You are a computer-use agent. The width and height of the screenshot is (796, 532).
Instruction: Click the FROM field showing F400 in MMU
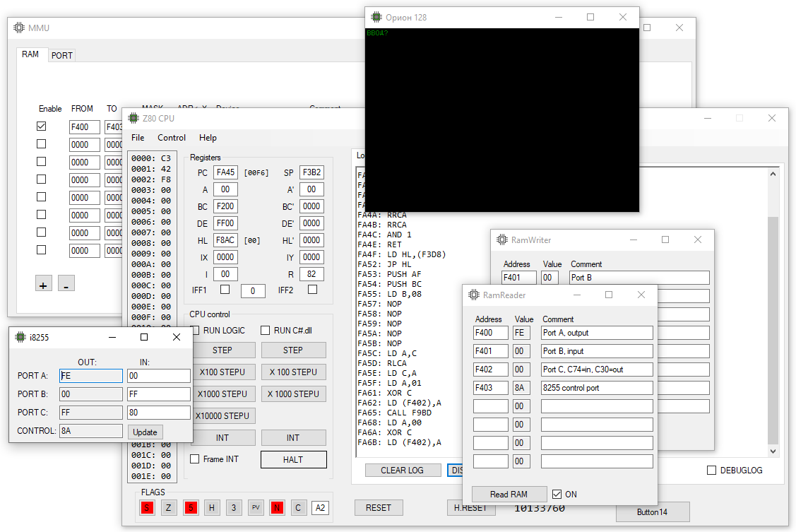click(x=85, y=127)
